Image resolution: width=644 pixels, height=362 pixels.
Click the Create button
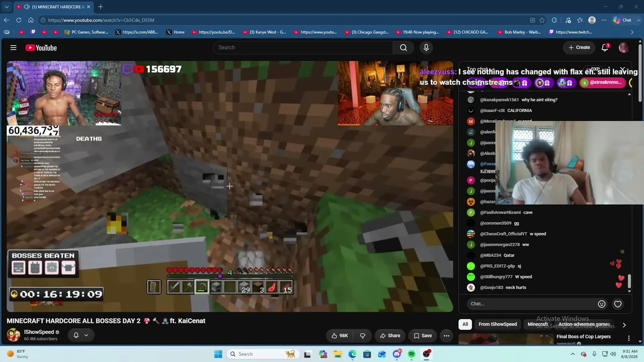(x=579, y=47)
